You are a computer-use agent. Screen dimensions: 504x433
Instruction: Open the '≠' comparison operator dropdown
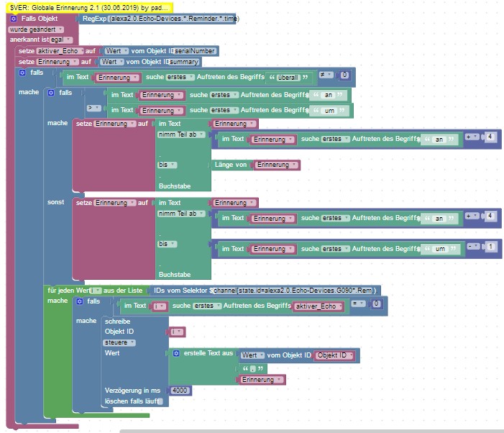point(326,74)
